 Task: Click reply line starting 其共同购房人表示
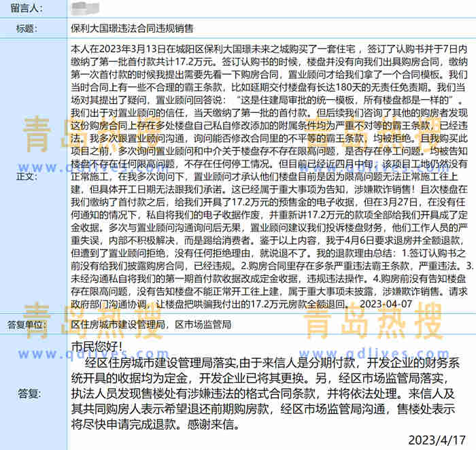(x=263, y=409)
